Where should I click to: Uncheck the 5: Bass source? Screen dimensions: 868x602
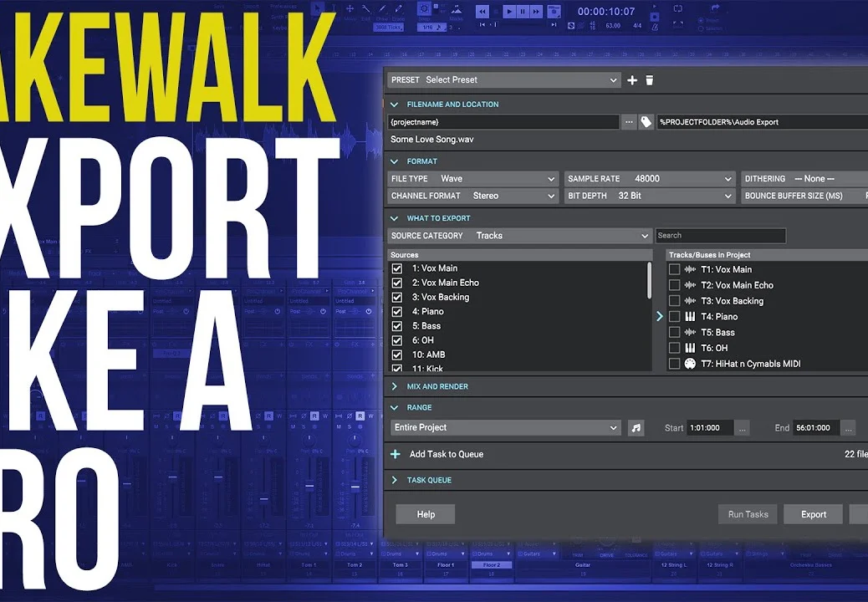397,326
